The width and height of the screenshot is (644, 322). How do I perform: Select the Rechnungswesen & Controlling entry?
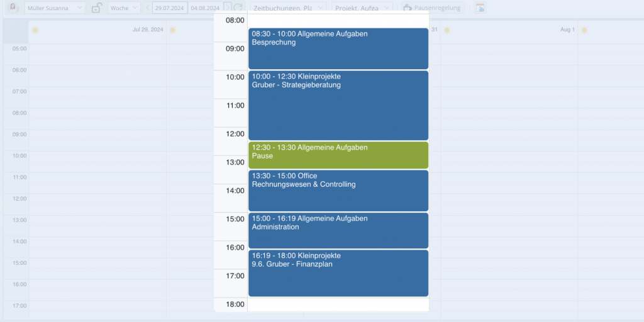[x=338, y=191]
